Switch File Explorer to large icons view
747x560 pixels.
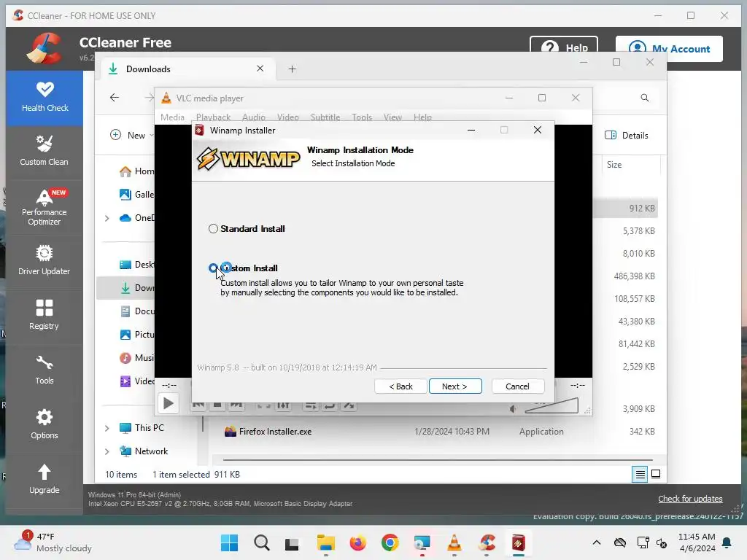click(x=656, y=474)
